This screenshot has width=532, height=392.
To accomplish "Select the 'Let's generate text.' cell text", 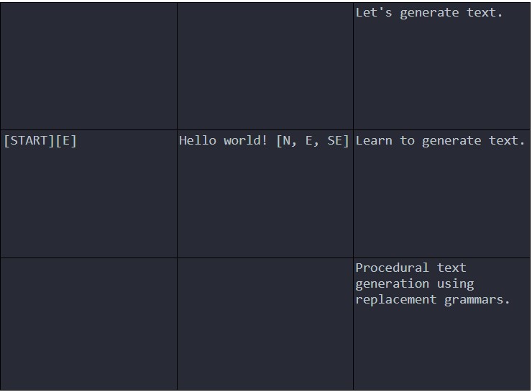I will (429, 12).
